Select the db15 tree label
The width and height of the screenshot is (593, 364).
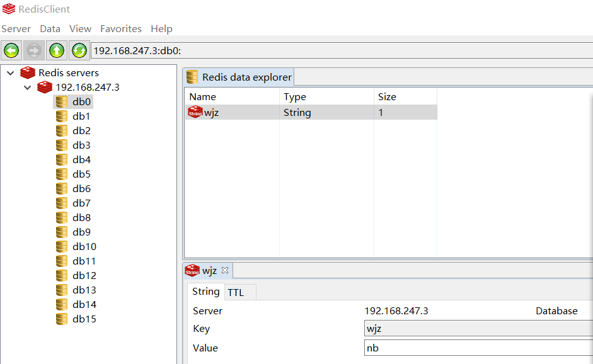click(84, 319)
